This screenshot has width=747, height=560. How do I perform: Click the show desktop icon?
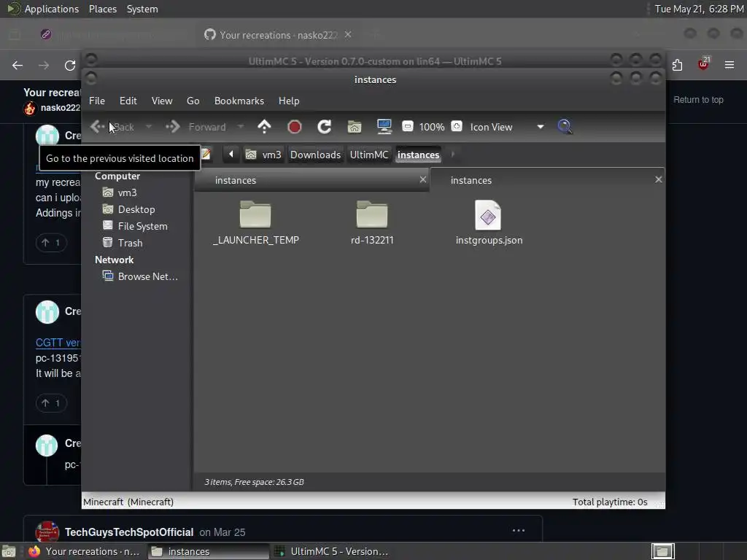tap(9, 551)
